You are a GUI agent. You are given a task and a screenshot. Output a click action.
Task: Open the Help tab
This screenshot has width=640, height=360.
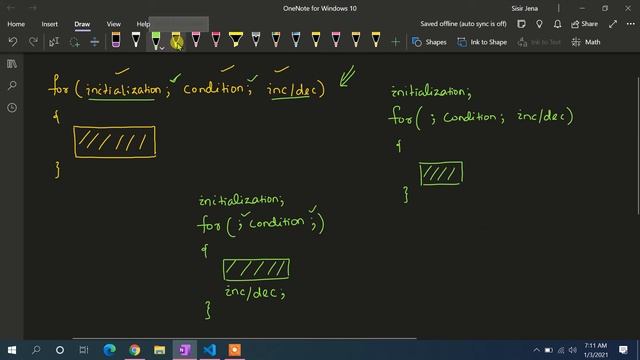[143, 24]
